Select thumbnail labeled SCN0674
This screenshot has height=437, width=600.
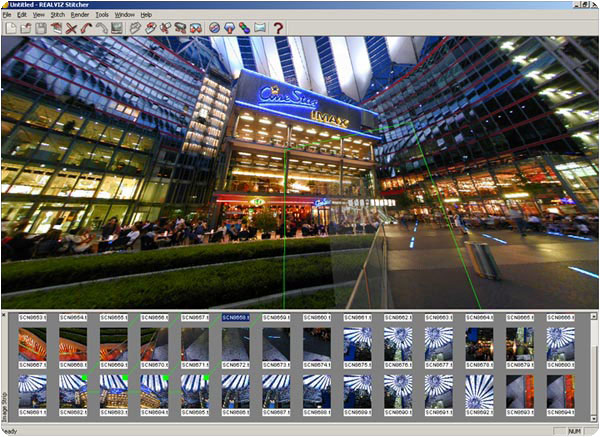(317, 344)
